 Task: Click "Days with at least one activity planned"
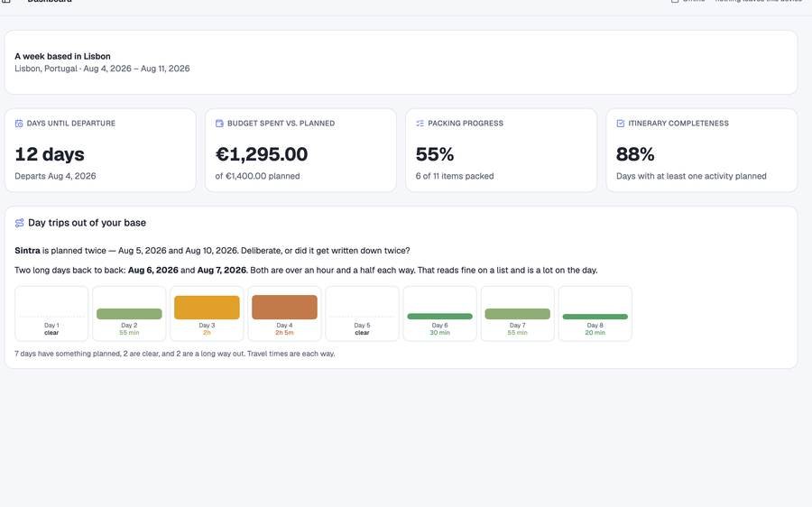pyautogui.click(x=691, y=176)
